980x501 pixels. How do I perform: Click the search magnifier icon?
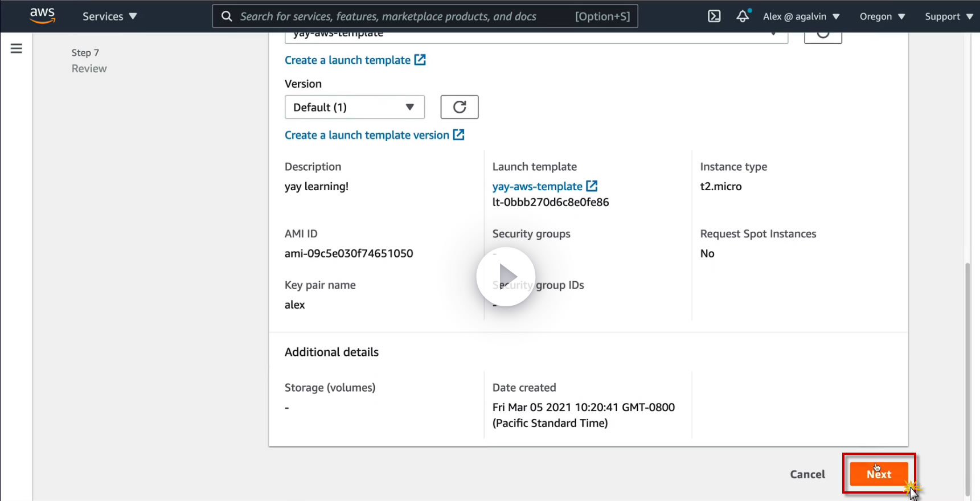[227, 17]
